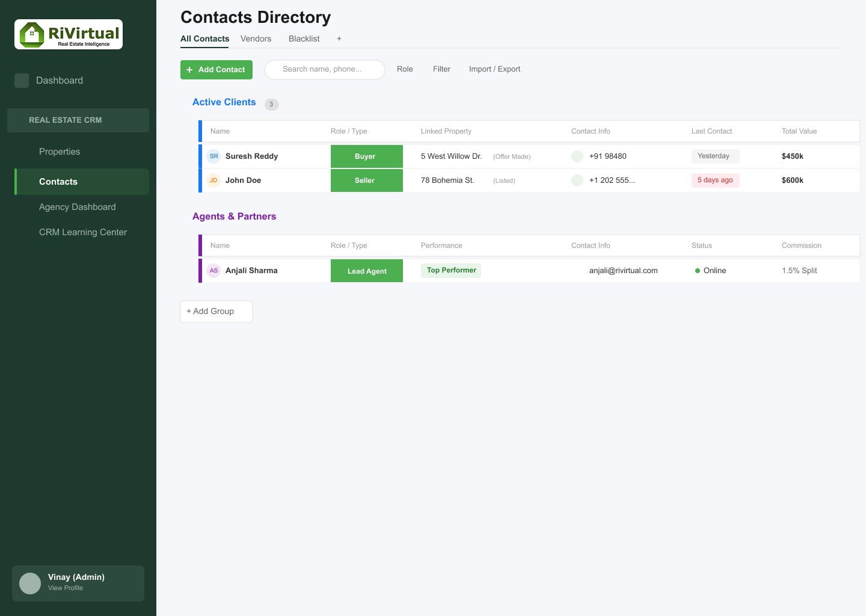This screenshot has width=866, height=616.
Task: Click the Yesterday last contact tag
Action: (715, 156)
